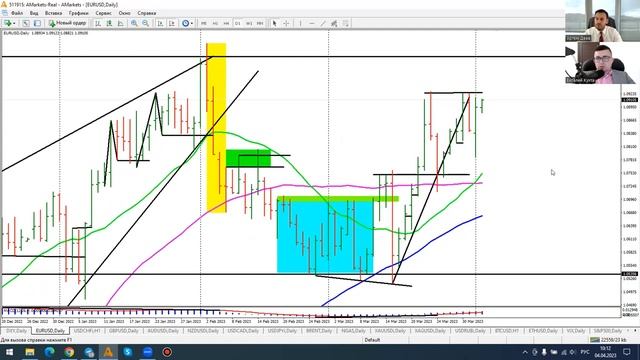Open the Графики menu

click(78, 13)
